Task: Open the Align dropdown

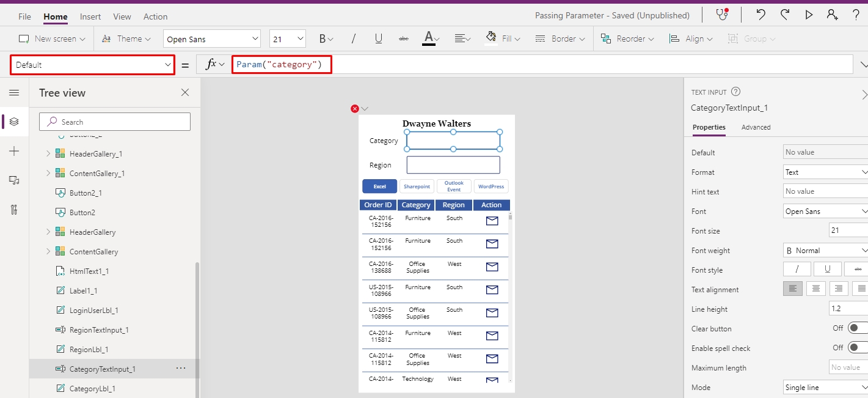Action: [691, 39]
